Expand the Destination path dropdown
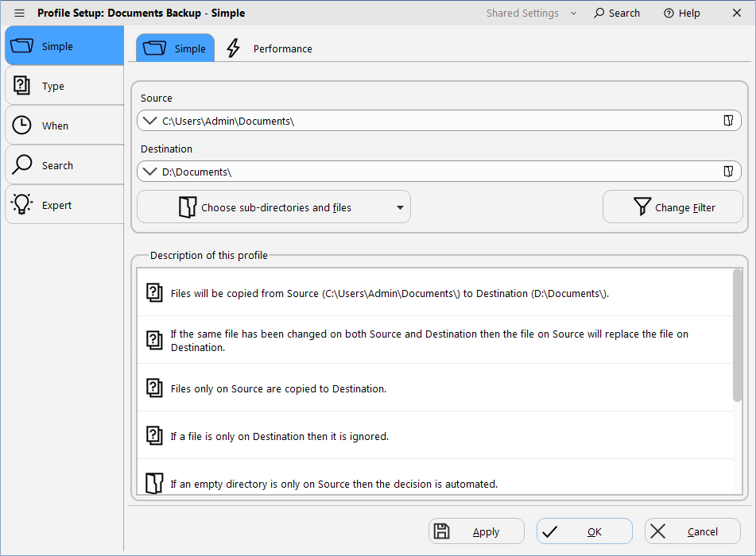 (150, 171)
